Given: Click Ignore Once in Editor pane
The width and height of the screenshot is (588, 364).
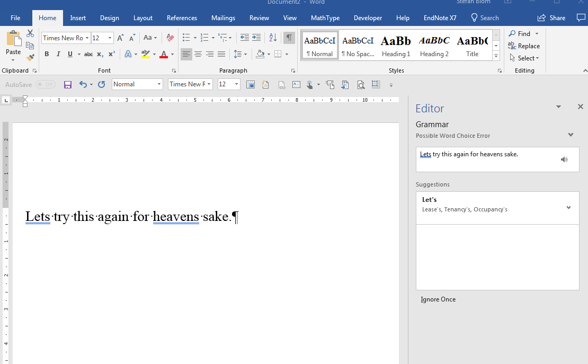Looking at the screenshot, I should [x=438, y=299].
